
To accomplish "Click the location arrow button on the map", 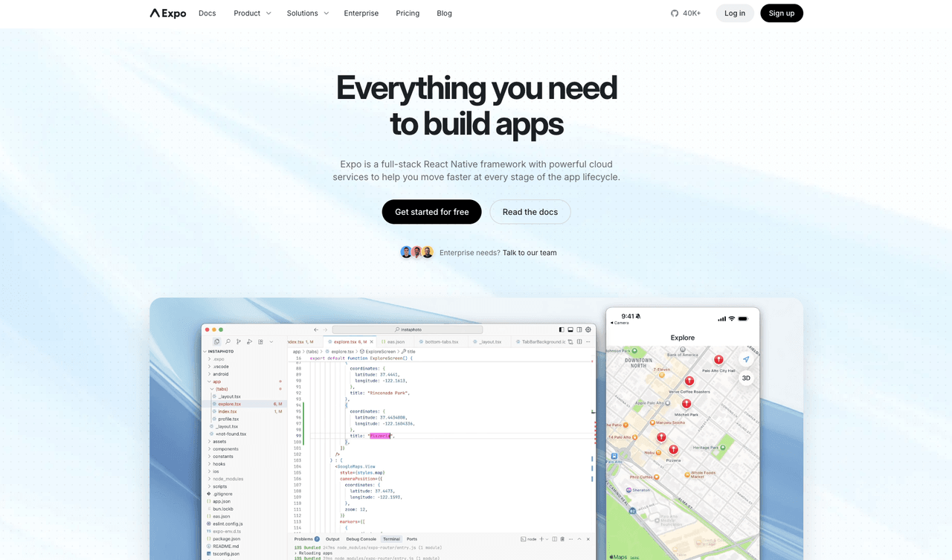I will coord(746,358).
